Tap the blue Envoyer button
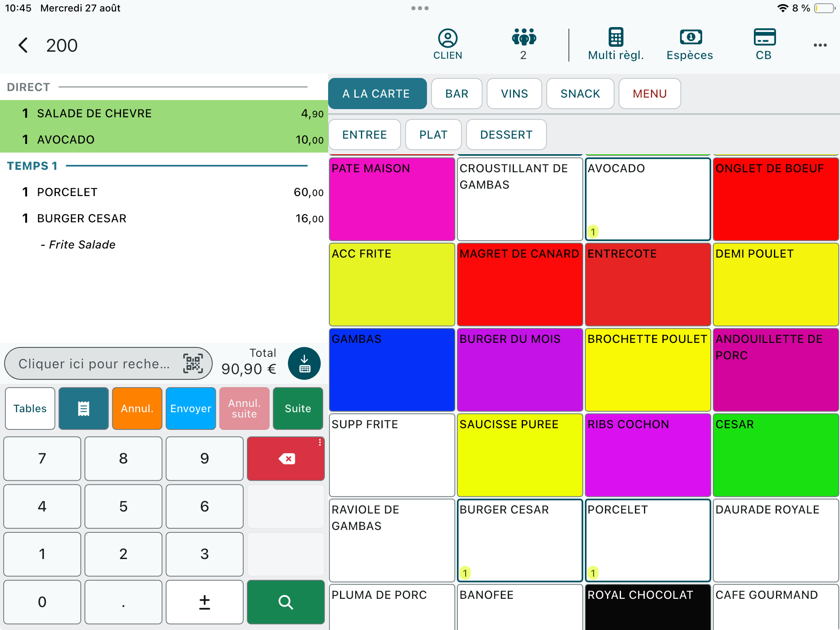Viewport: 840px width, 630px height. point(191,409)
